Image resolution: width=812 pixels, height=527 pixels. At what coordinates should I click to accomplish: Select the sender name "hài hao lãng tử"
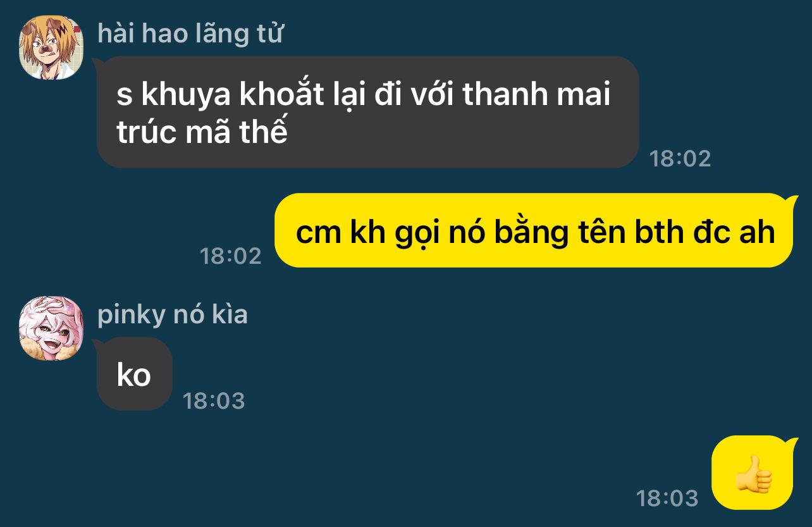point(190,33)
